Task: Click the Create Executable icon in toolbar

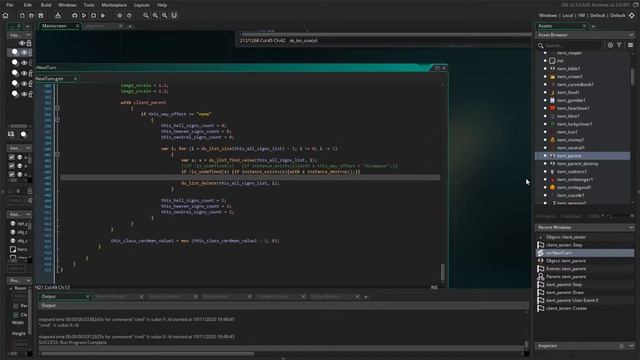Action: [58, 16]
